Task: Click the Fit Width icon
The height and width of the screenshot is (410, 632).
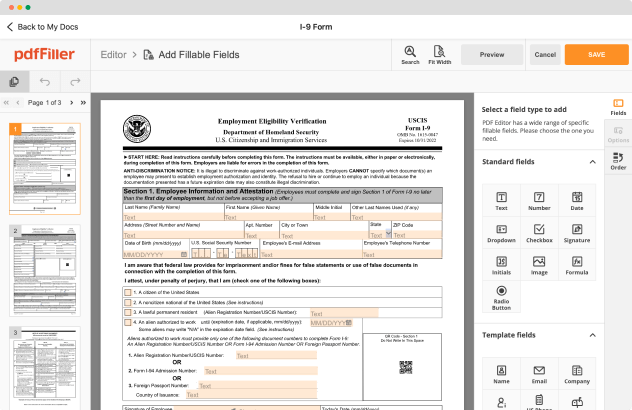Action: (x=439, y=54)
